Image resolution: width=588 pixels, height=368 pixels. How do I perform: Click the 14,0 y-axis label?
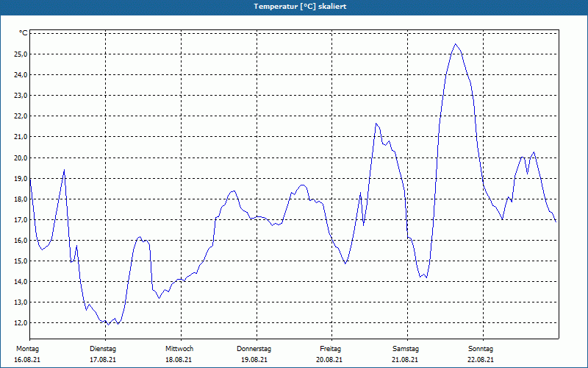point(21,282)
